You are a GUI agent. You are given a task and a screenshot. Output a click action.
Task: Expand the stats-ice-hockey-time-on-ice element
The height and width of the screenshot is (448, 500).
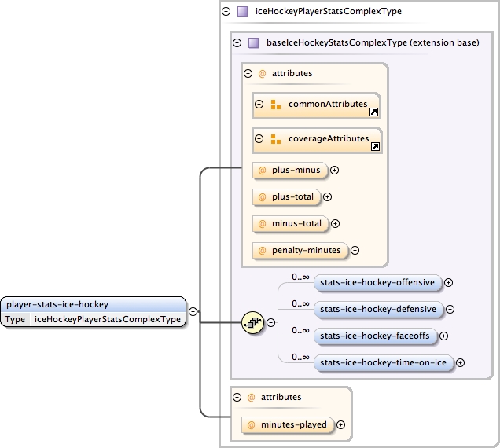pyautogui.click(x=461, y=362)
